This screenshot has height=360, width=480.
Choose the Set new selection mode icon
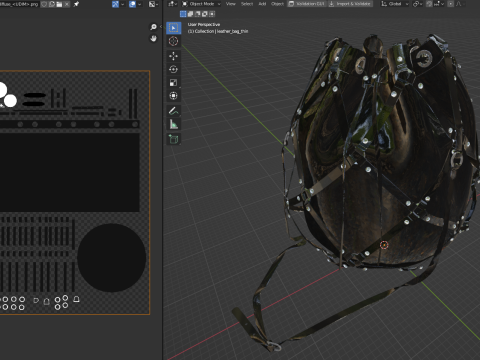tap(183, 14)
